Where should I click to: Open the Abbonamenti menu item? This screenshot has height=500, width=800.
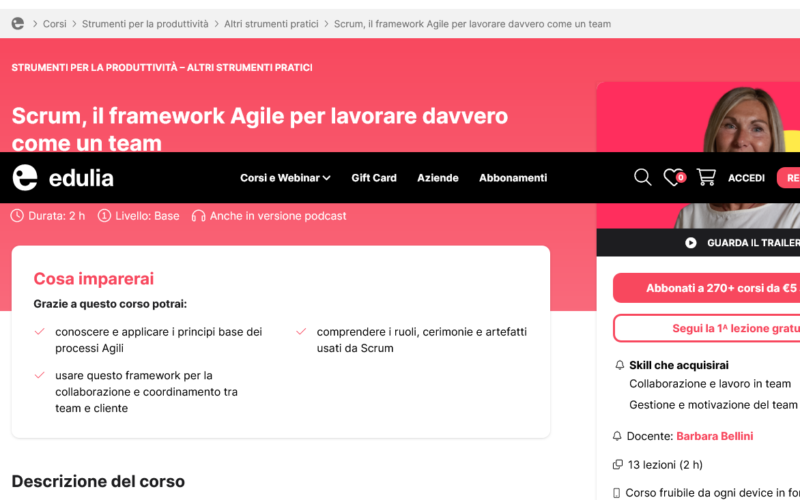click(513, 178)
